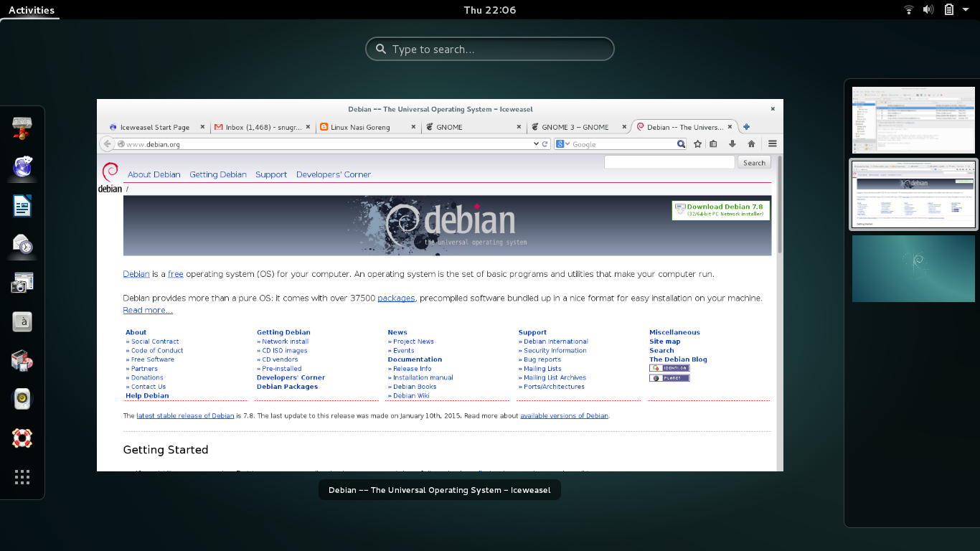Screen dimensions: 980x551
Task: Click the Debian site Search button
Action: click(x=754, y=163)
